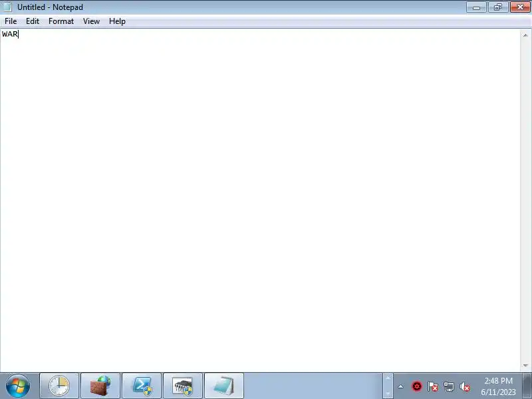
Task: Open the memory chip taskbar app
Action: click(183, 386)
